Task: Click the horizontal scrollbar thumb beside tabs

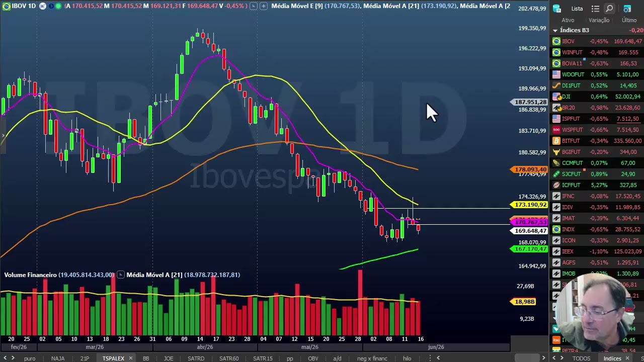Action: [x=527, y=358]
